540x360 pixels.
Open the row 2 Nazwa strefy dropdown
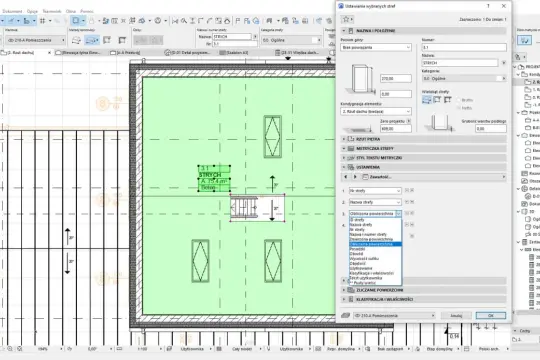(x=375, y=202)
